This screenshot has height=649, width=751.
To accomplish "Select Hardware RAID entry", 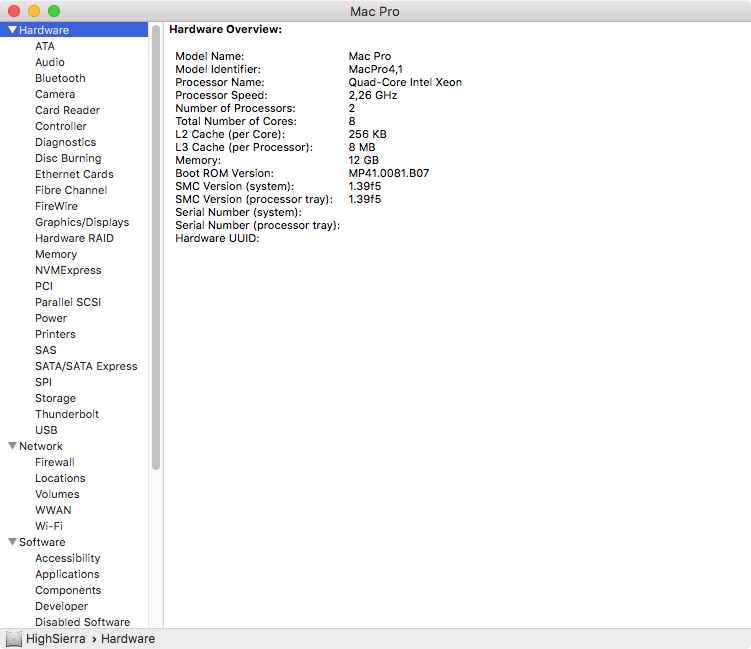I will click(74, 238).
